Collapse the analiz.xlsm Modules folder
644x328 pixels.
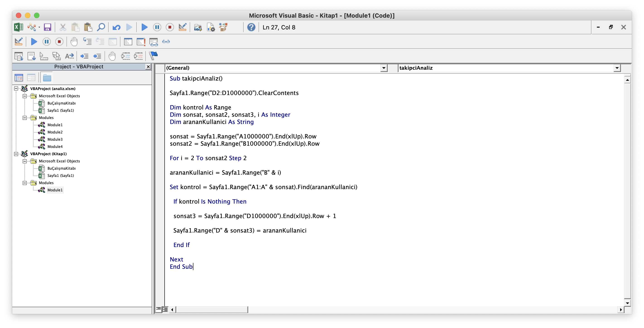[x=24, y=117]
